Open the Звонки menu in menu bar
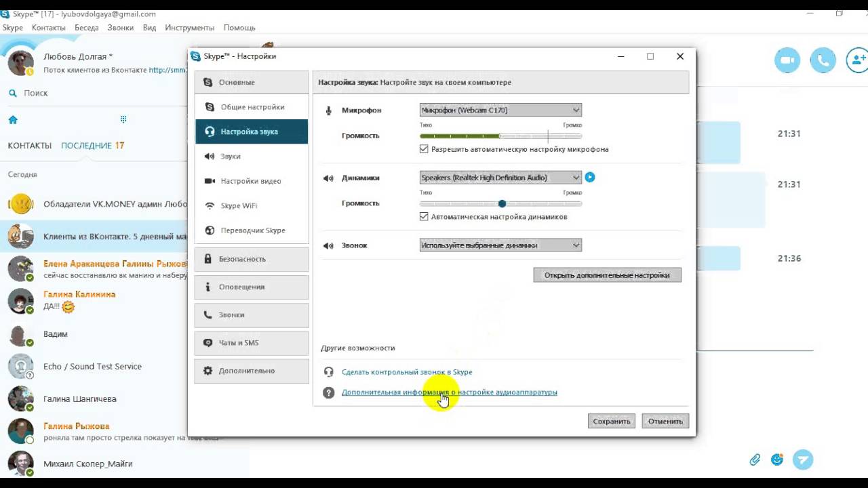 (x=121, y=28)
